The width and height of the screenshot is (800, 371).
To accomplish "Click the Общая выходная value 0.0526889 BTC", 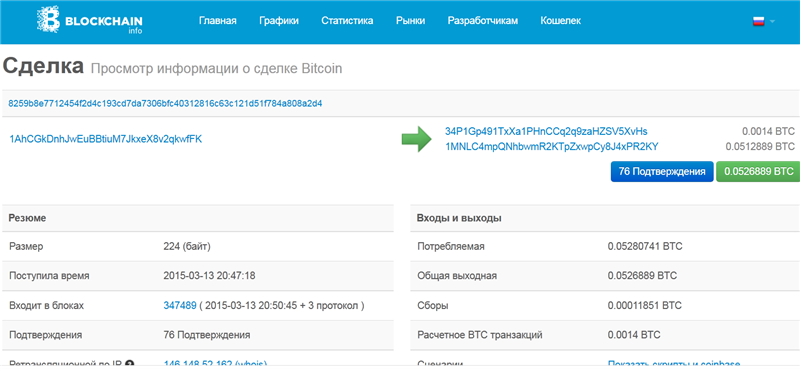I will (x=642, y=276).
